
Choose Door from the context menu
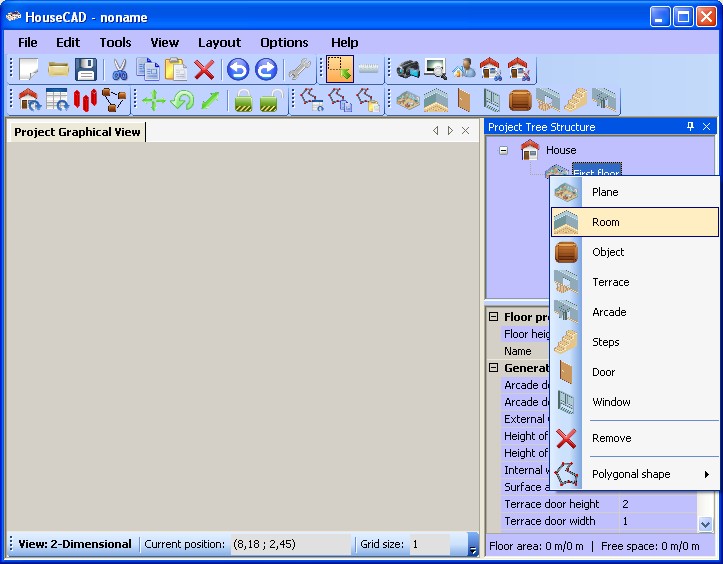(x=635, y=372)
